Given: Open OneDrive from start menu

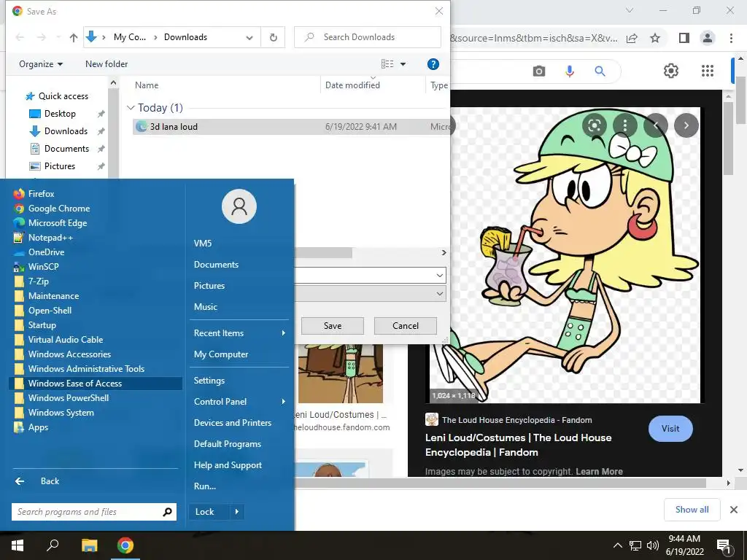Looking at the screenshot, I should click(46, 252).
